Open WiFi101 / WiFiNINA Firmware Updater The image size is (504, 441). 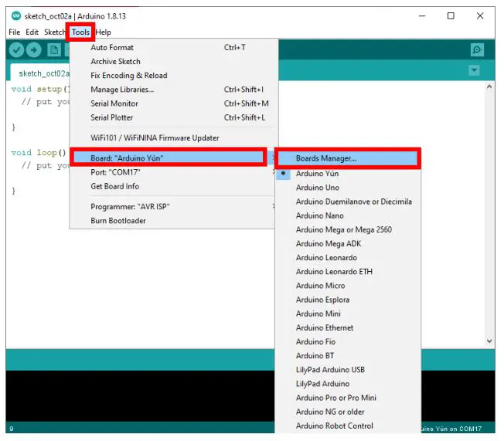click(x=174, y=137)
